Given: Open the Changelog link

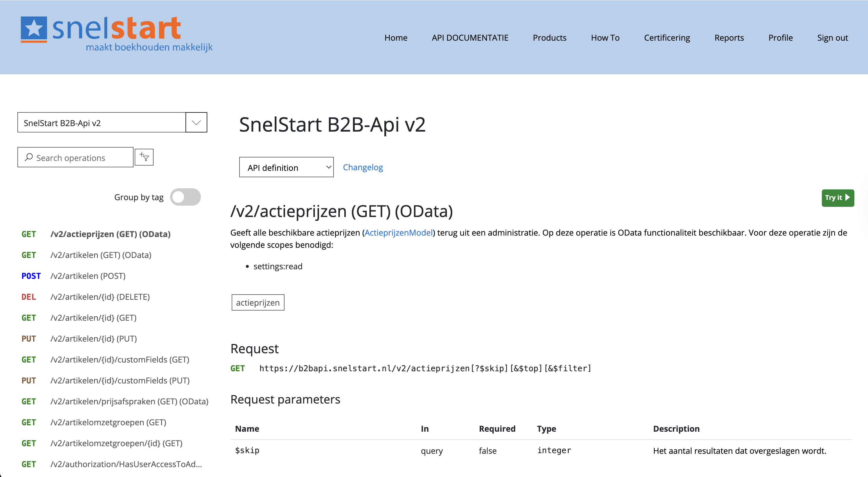Looking at the screenshot, I should [x=363, y=167].
